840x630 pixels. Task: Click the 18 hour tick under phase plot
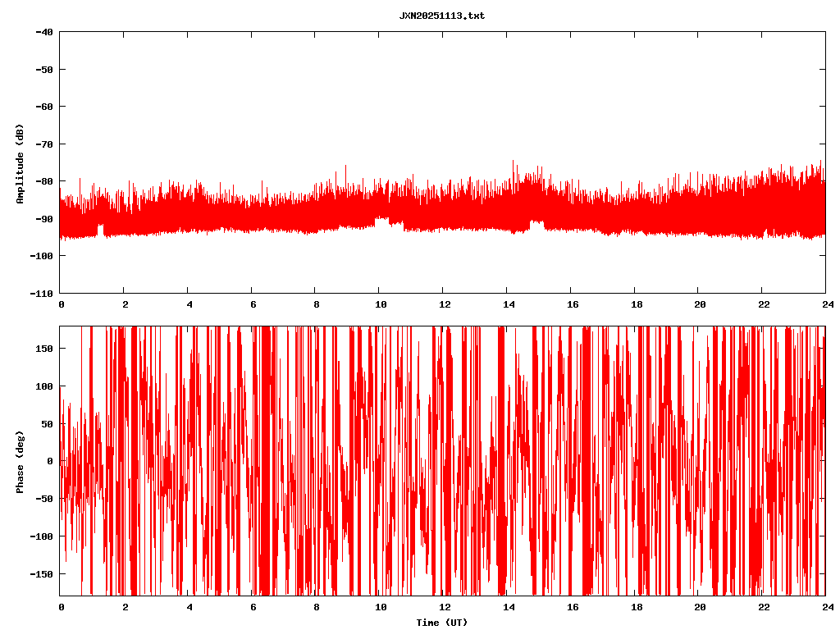pyautogui.click(x=635, y=607)
